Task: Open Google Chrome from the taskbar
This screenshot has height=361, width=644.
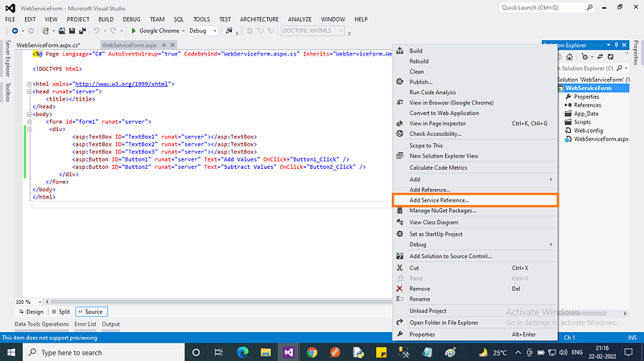Action: point(312,352)
